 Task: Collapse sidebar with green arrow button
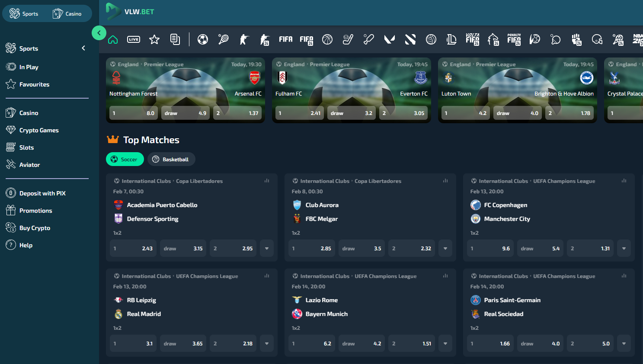(x=99, y=33)
